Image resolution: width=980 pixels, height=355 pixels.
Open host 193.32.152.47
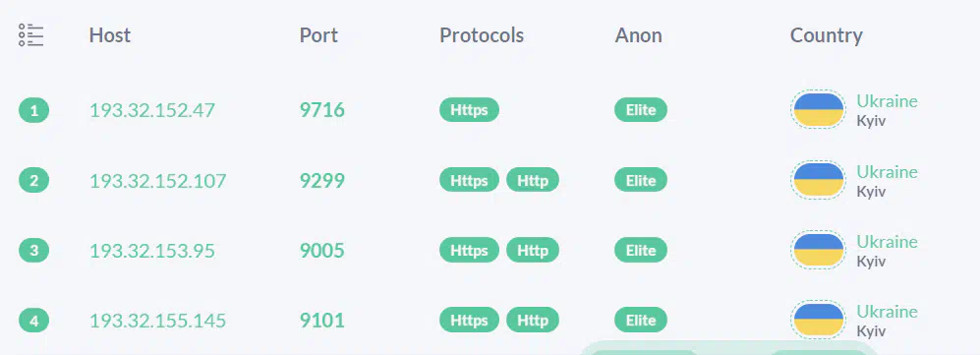(152, 110)
